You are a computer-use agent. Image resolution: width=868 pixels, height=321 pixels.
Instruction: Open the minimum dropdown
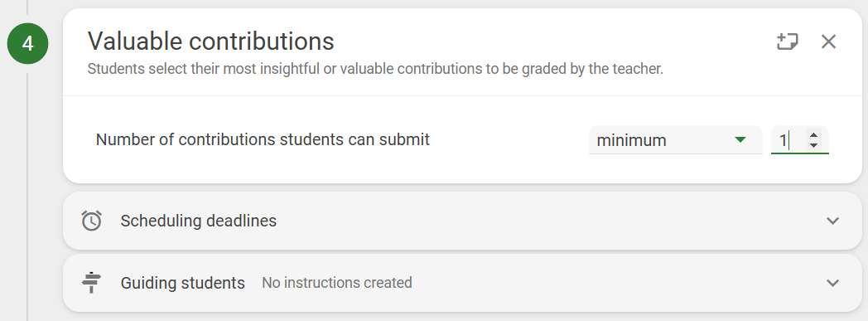(675, 140)
